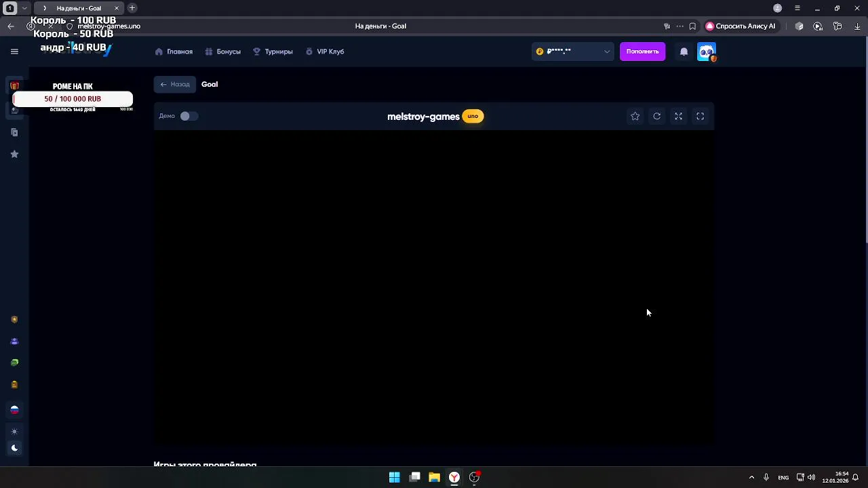Open notifications via the bell icon

[x=684, y=52]
